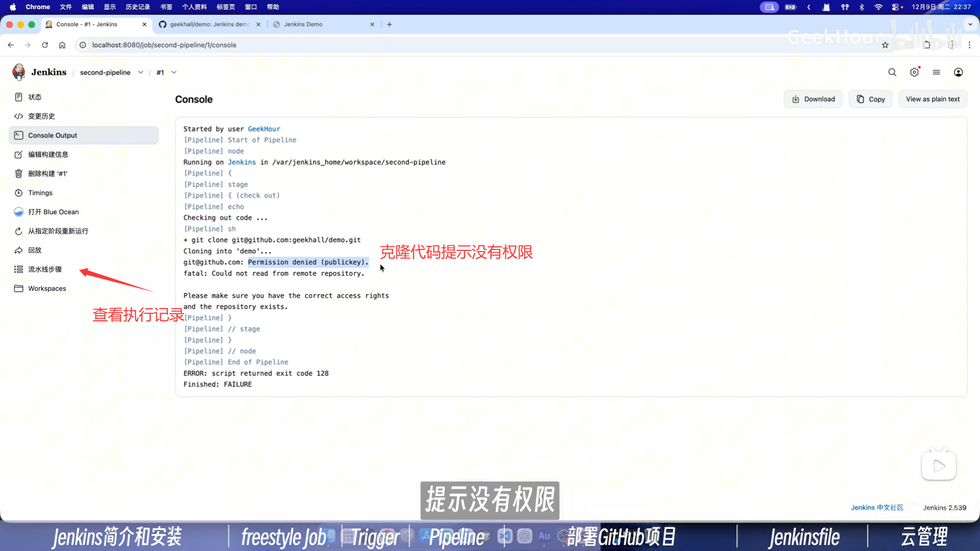The width and height of the screenshot is (980, 551).
Task: Open Blue Ocean view
Action: (x=53, y=212)
